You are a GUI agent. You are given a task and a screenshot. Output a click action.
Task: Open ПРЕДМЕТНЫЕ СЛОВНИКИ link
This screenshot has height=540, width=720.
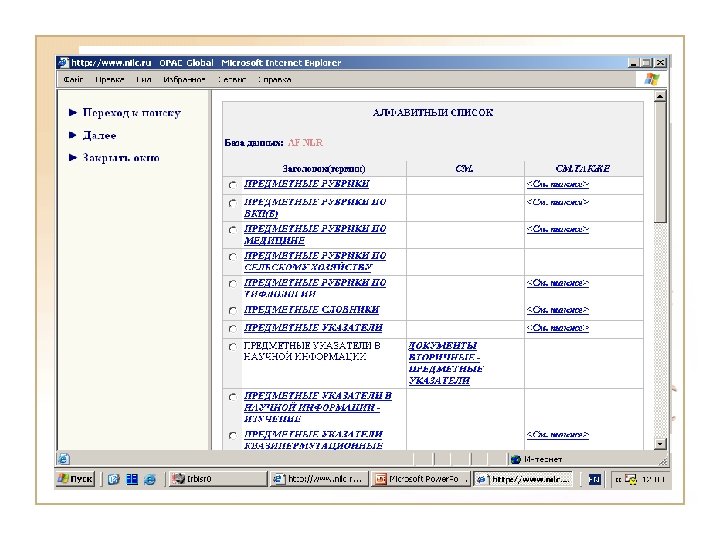pos(311,309)
